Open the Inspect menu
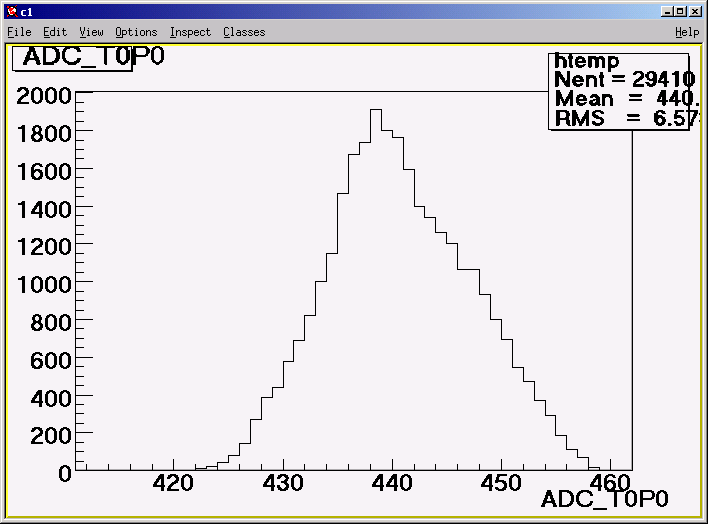This screenshot has width=708, height=524. coord(190,32)
